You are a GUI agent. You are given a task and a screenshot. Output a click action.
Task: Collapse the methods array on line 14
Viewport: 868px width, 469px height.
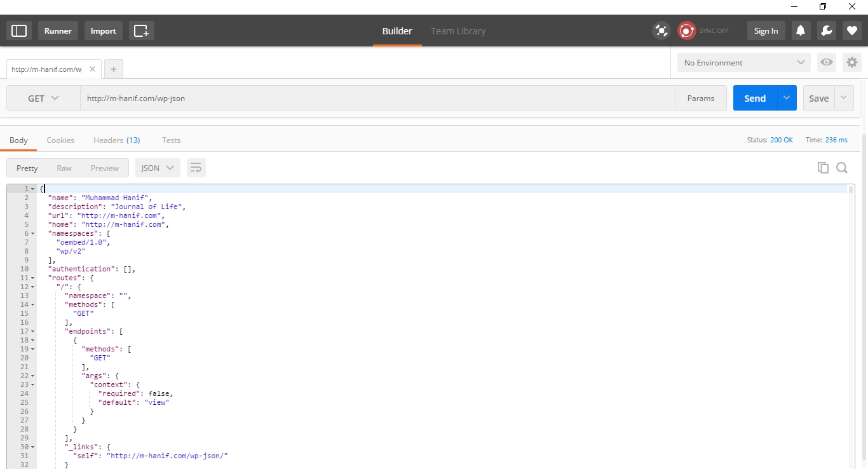pyautogui.click(x=32, y=304)
